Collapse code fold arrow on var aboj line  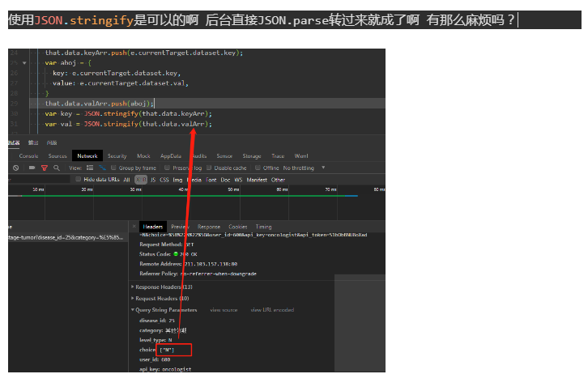24,63
